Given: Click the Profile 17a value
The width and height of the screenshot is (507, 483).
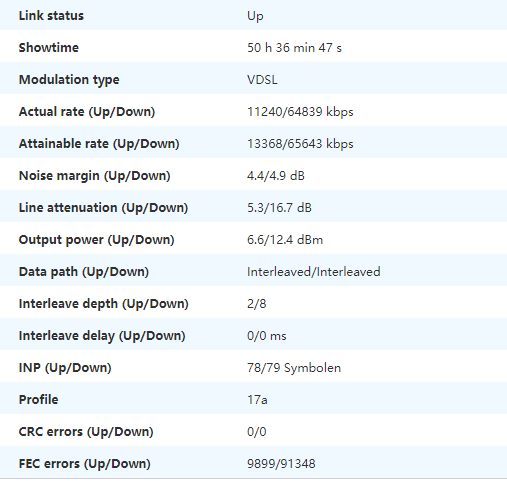Looking at the screenshot, I should click(257, 400).
